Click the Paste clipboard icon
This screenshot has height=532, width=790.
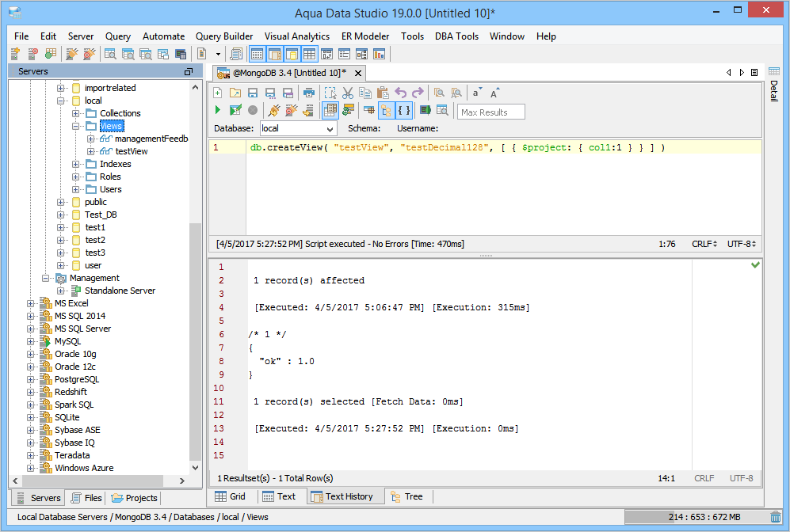(383, 93)
